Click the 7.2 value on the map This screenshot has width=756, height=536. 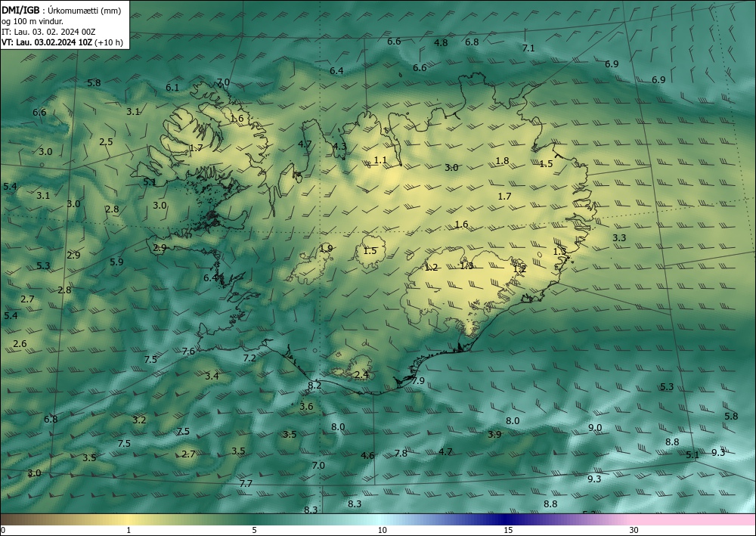(249, 358)
